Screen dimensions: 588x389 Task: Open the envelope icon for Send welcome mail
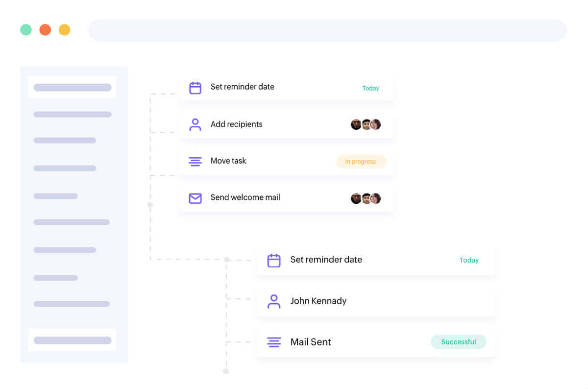click(195, 197)
